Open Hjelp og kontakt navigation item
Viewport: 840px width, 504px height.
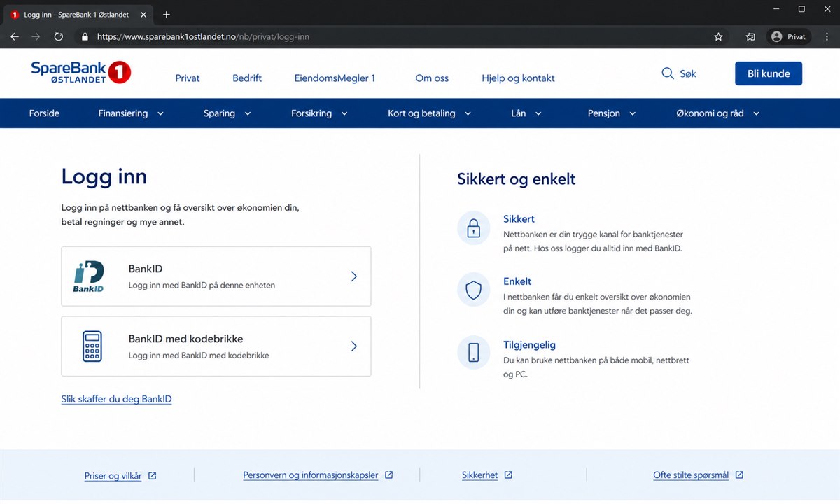518,78
